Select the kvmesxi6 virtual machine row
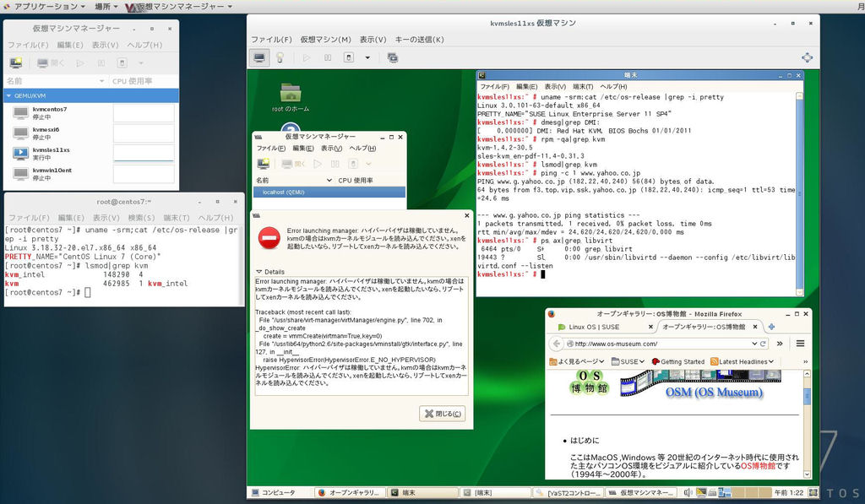865x504 pixels. [91, 133]
